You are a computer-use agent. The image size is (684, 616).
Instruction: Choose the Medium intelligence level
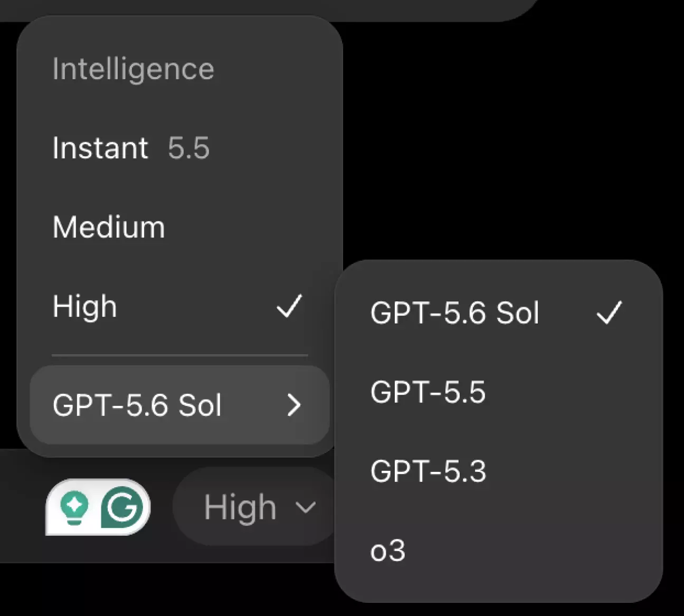coord(179,227)
